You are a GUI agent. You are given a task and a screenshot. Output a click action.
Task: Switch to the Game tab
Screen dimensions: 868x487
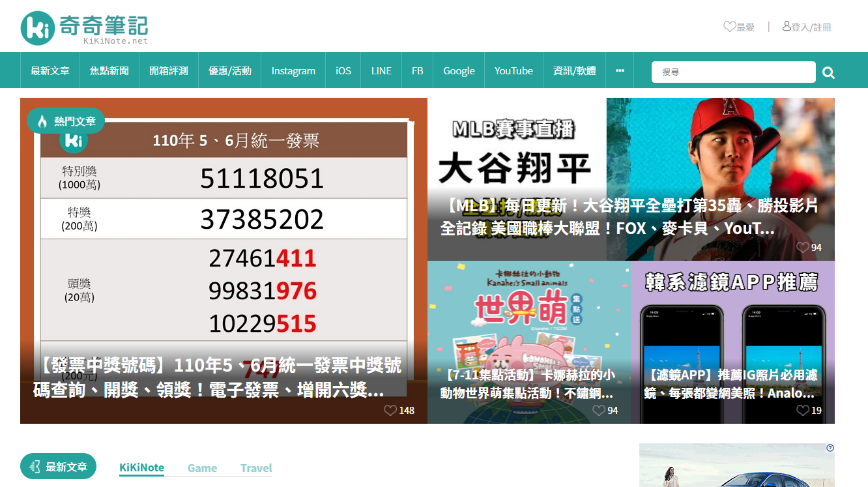click(x=202, y=468)
